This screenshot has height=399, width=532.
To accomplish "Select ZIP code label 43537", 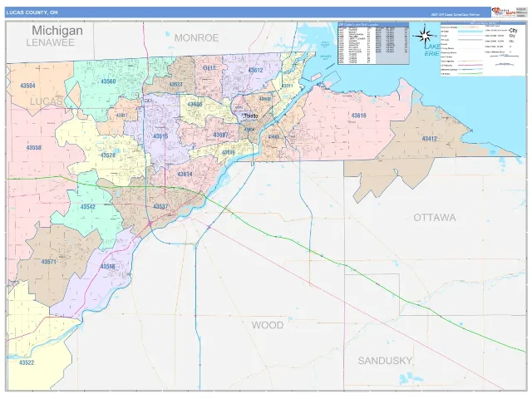I will coord(160,207).
